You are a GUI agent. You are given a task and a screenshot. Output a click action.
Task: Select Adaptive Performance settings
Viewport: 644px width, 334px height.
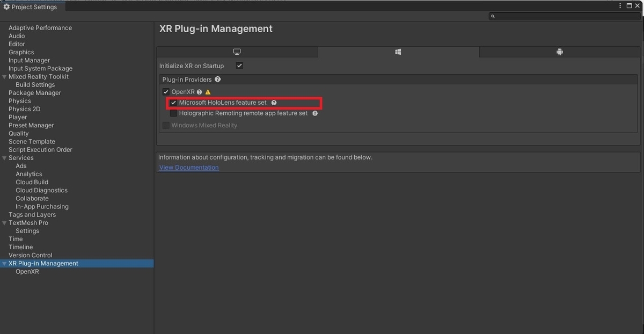[x=40, y=28]
